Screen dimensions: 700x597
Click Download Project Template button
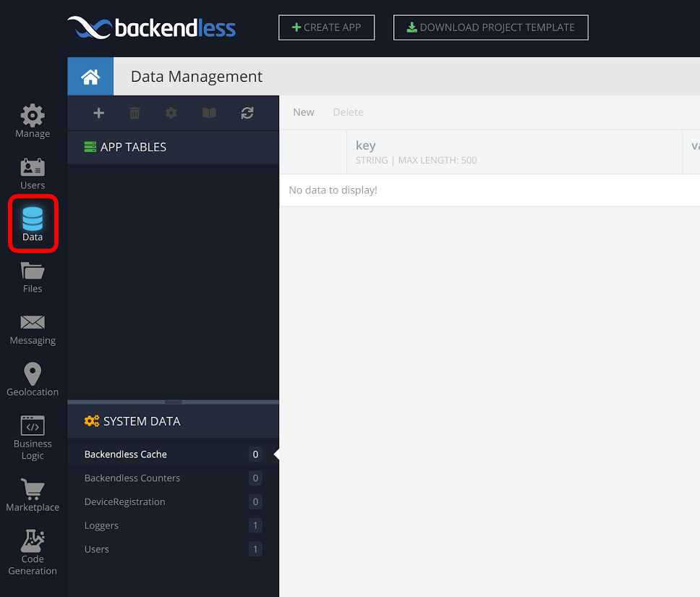[490, 27]
